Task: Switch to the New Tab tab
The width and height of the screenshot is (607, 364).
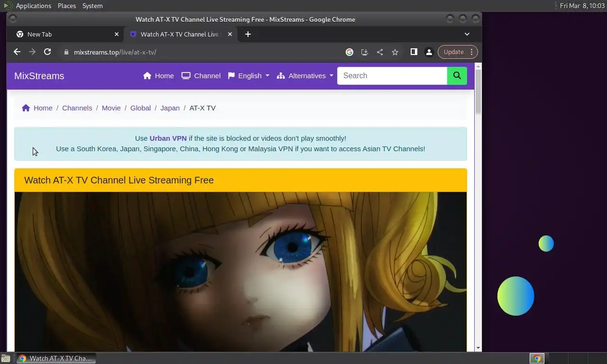Action: tap(65, 34)
